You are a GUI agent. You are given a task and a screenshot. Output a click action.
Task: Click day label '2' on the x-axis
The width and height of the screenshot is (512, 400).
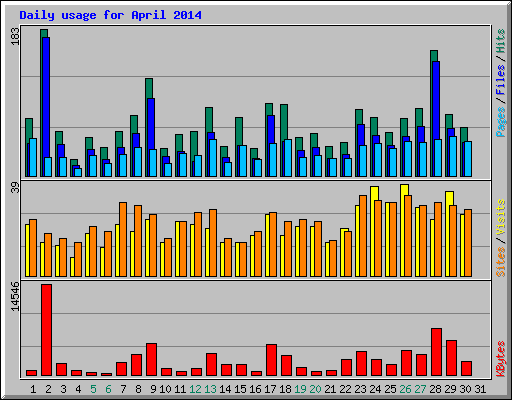(x=48, y=389)
